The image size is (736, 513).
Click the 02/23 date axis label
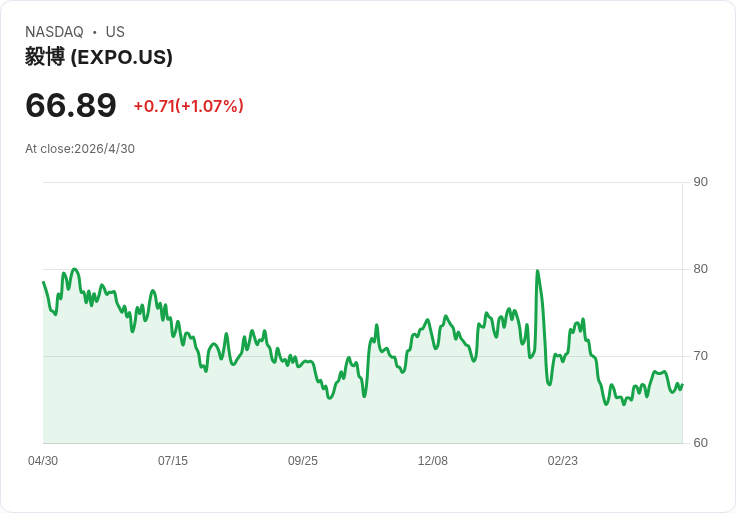(x=562, y=461)
